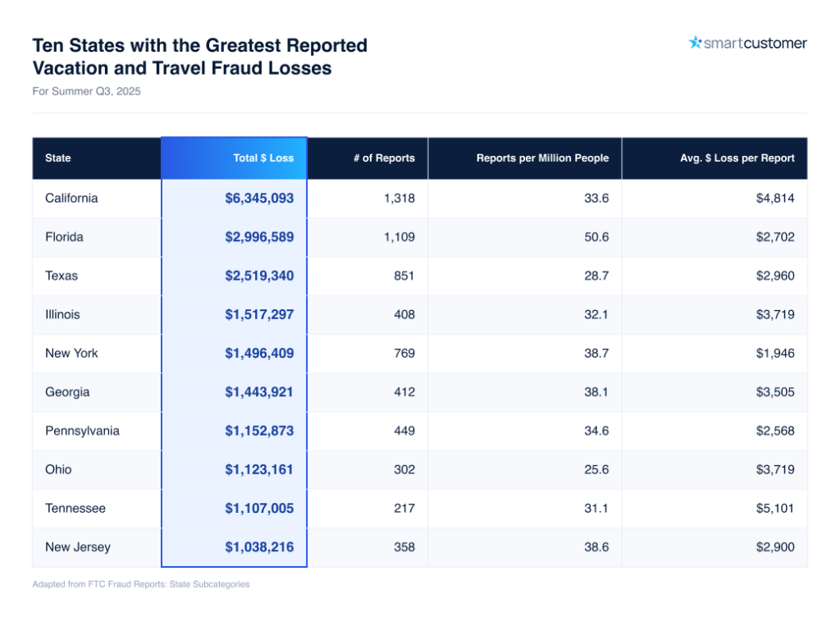
Task: Click the $1,496,409 total loss value
Action: coord(259,354)
